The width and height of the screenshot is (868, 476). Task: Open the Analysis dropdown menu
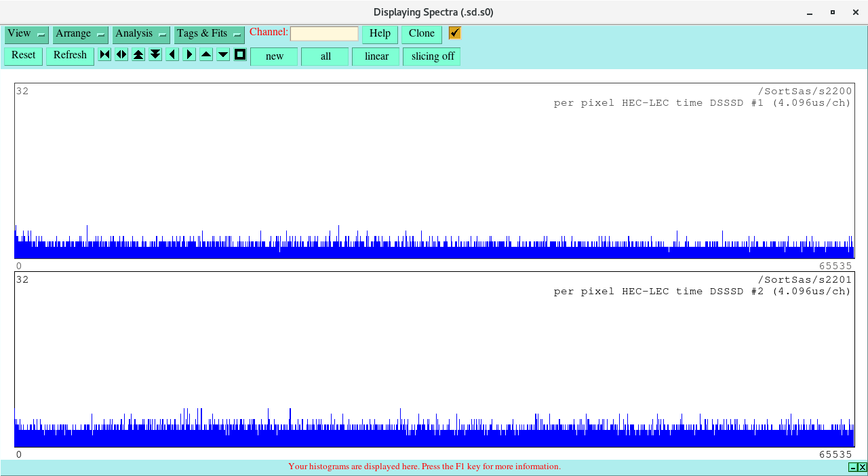point(141,34)
